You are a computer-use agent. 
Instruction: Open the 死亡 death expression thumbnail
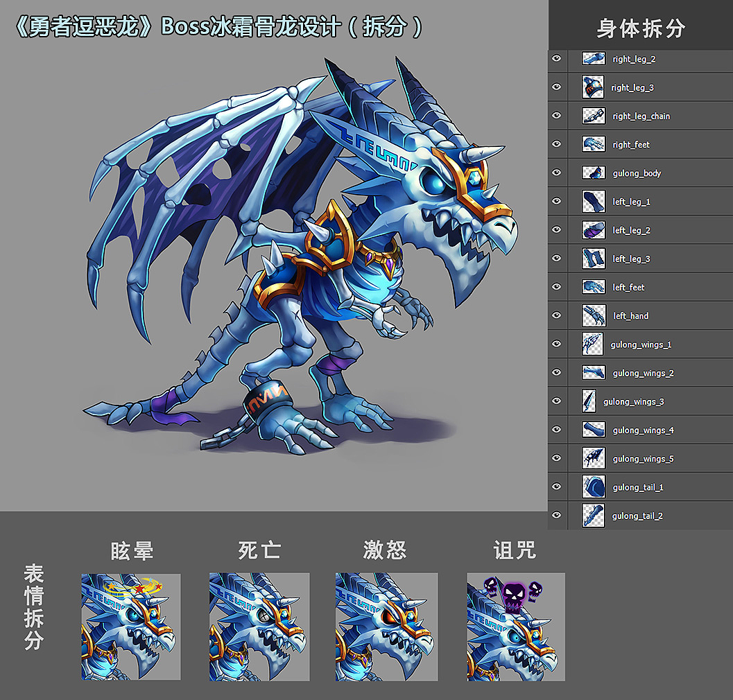[259, 627]
